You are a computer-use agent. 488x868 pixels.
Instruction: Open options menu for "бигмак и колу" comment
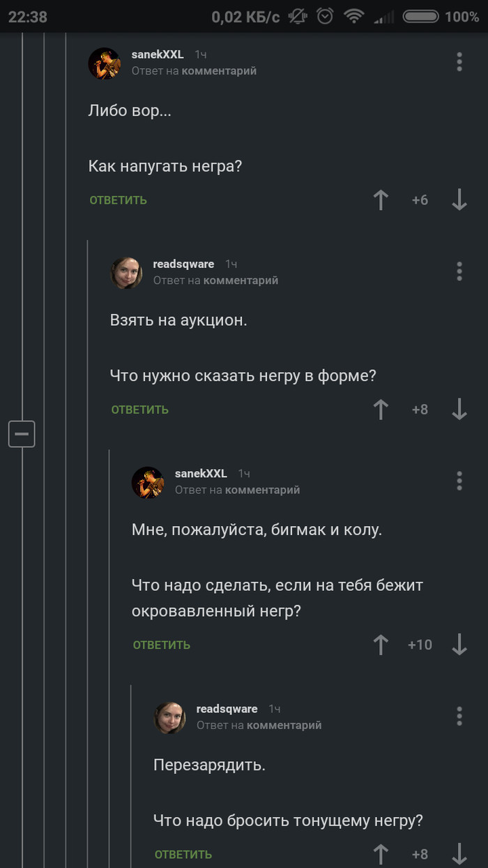coord(459,481)
